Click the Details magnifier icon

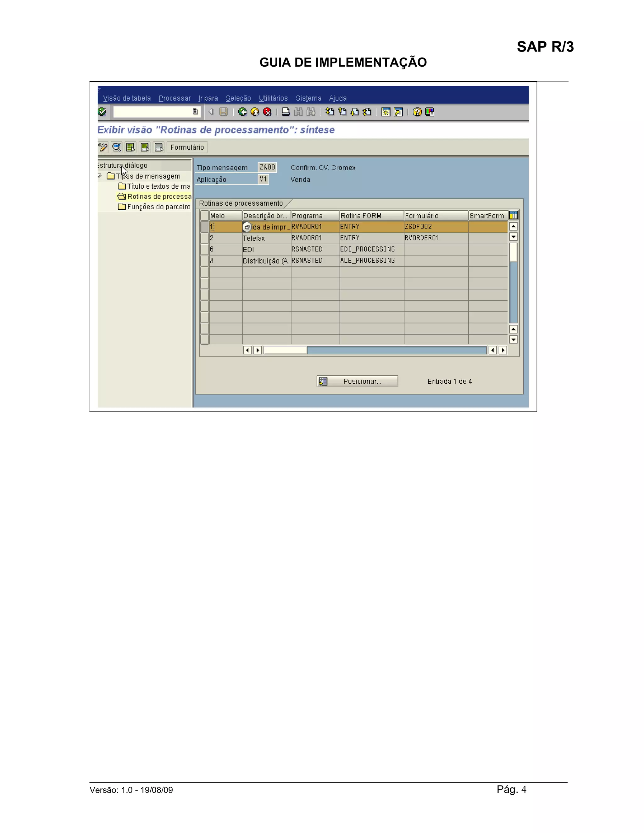point(117,147)
